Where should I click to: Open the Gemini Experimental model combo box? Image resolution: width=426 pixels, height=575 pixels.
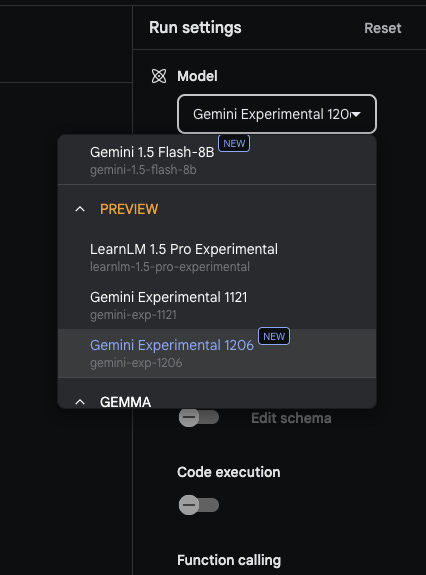277,114
